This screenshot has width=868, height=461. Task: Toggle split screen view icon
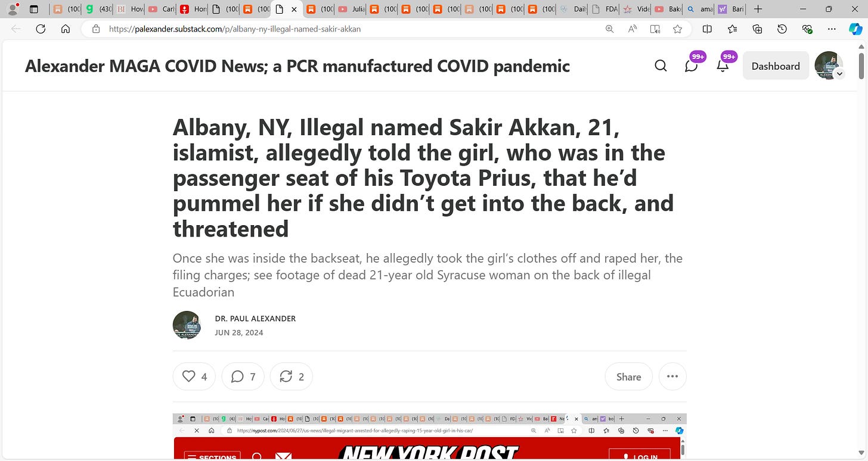[707, 29]
